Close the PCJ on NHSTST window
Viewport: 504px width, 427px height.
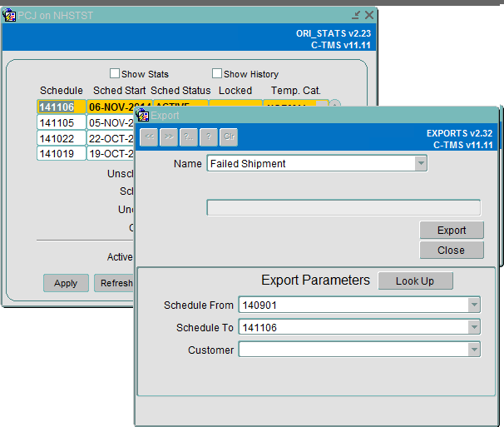[x=369, y=15]
